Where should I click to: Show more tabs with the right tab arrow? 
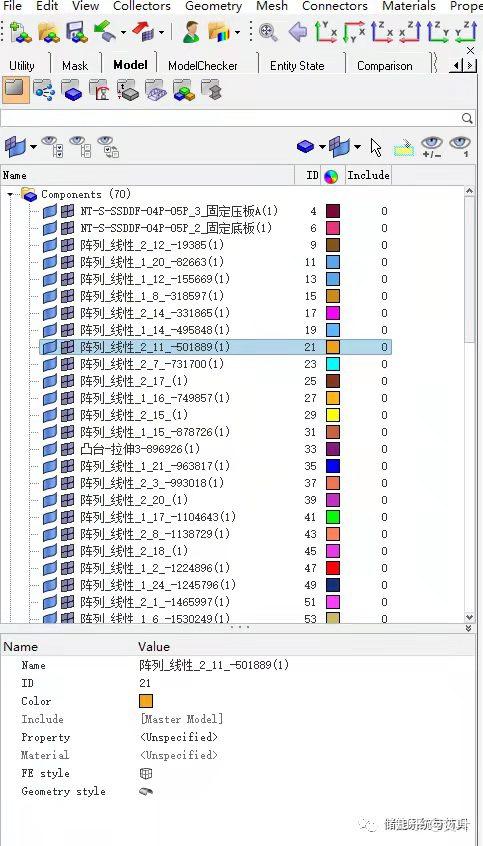[471, 66]
